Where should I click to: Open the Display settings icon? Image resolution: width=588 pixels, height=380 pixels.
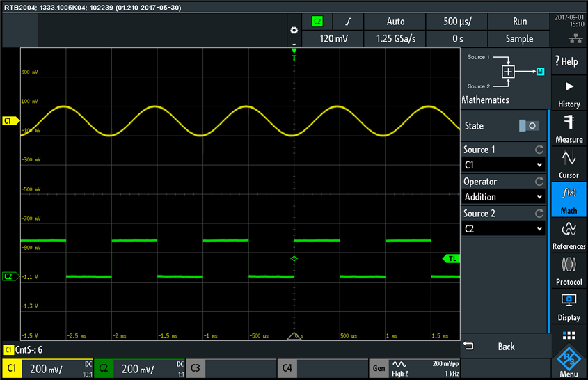[x=569, y=306]
